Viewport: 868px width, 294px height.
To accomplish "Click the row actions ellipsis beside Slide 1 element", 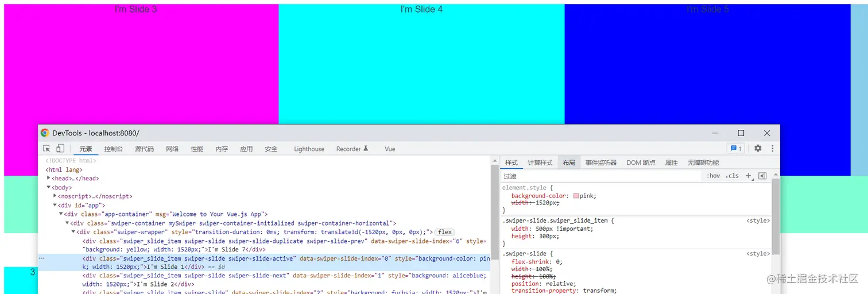I will click(41, 258).
